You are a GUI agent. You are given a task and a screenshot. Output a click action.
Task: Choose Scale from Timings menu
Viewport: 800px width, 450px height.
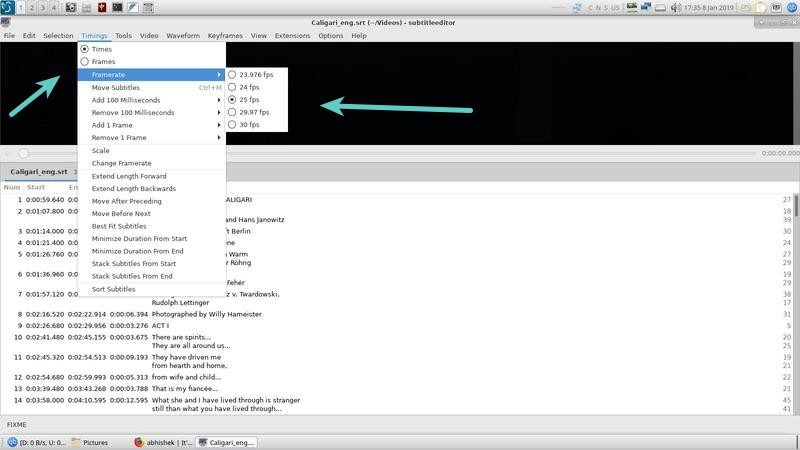(x=152, y=151)
